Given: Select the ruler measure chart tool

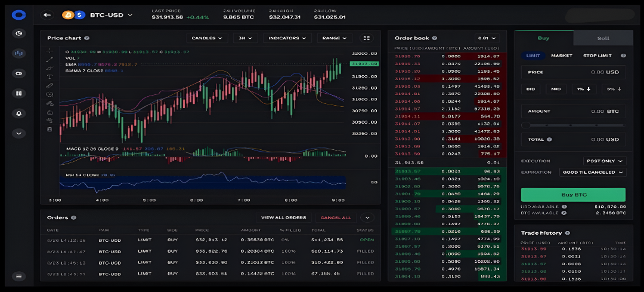Looking at the screenshot, I should coord(49,85).
